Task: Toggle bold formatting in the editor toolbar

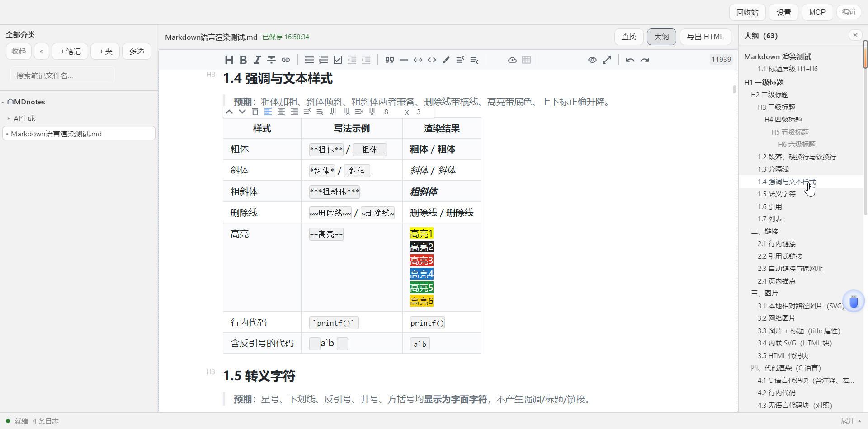Action: pyautogui.click(x=243, y=60)
